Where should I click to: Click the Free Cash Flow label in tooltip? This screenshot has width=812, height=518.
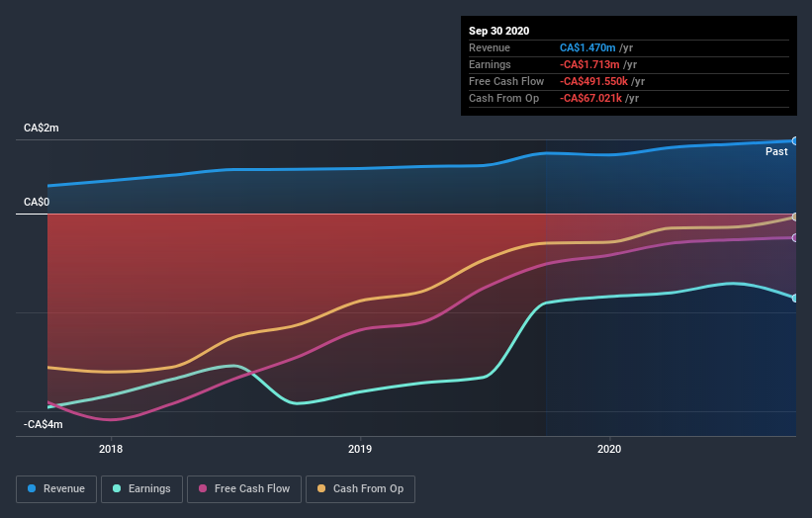(506, 81)
